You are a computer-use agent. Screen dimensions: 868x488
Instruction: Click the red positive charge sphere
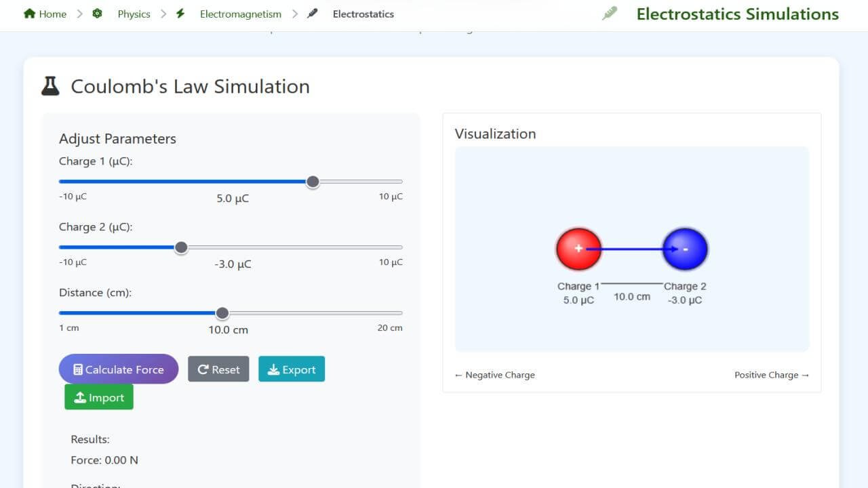tap(578, 249)
